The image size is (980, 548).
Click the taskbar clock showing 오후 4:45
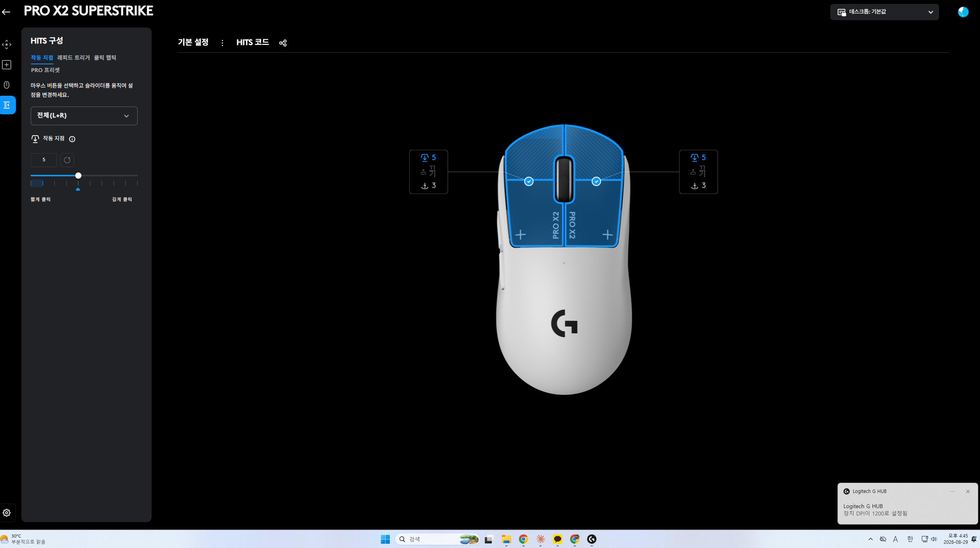click(x=956, y=539)
